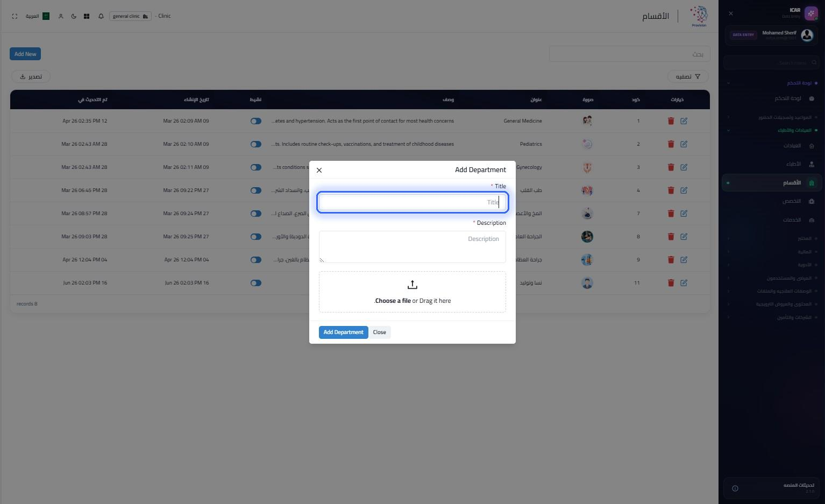Toggle dark mode moon icon
This screenshot has width=825, height=504.
(x=74, y=16)
